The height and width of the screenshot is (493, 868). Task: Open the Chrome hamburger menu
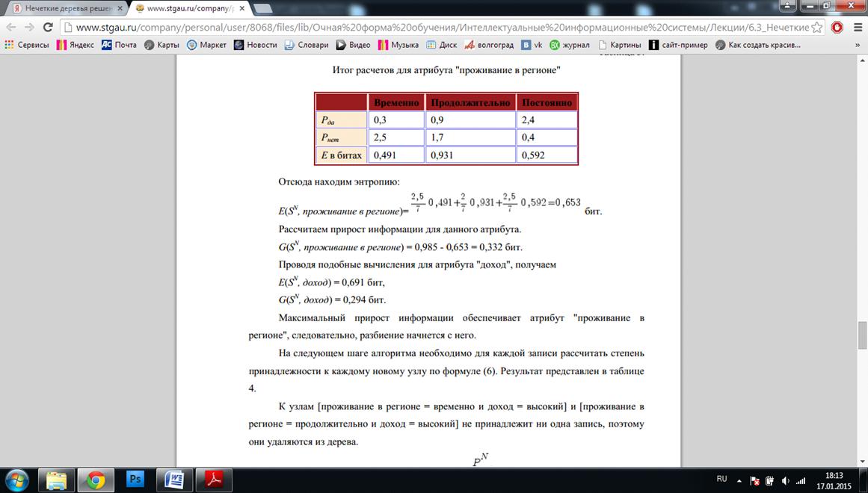(858, 27)
